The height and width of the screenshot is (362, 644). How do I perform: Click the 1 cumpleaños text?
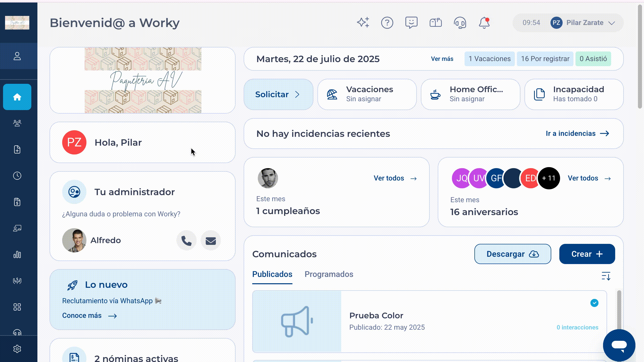pyautogui.click(x=288, y=211)
